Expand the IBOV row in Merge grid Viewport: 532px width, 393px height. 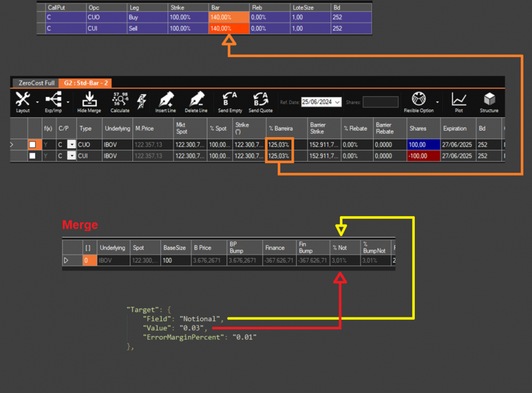pos(66,261)
